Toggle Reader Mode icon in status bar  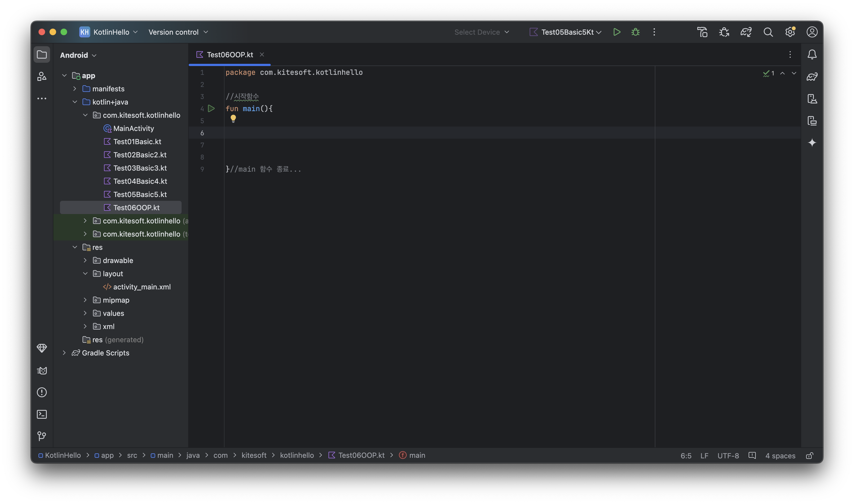[x=752, y=455]
